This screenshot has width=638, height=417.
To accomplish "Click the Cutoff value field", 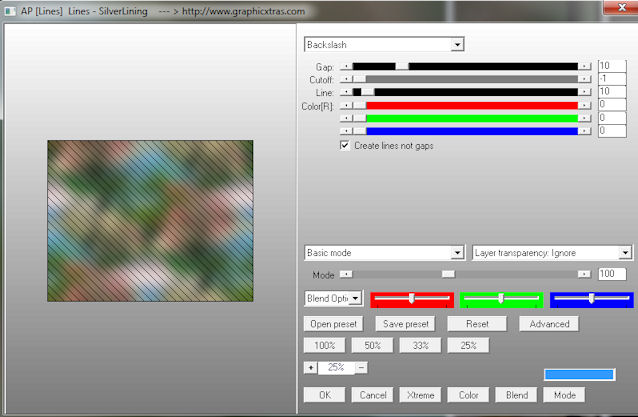I will point(612,79).
